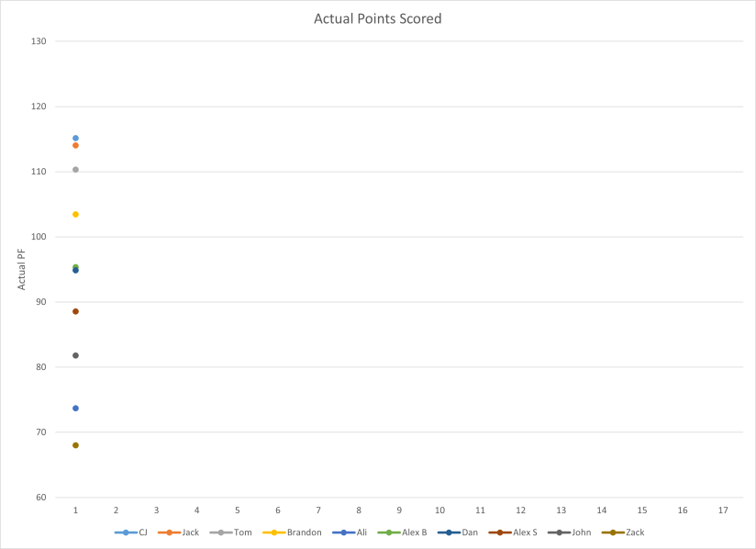Click the light blue data point near 115
This screenshot has height=549, width=756.
pyautogui.click(x=75, y=139)
